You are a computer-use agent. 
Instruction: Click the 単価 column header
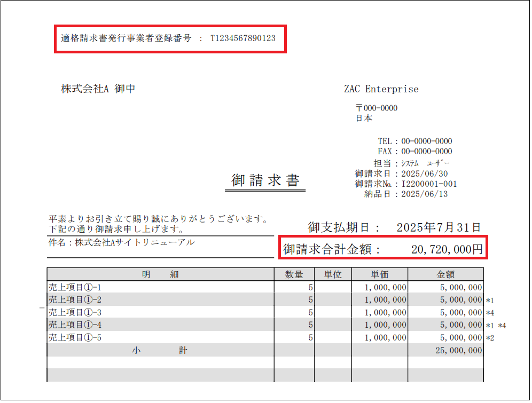(379, 274)
